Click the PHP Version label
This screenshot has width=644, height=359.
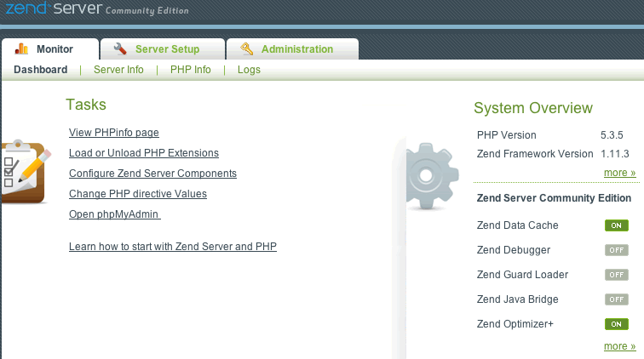click(506, 135)
